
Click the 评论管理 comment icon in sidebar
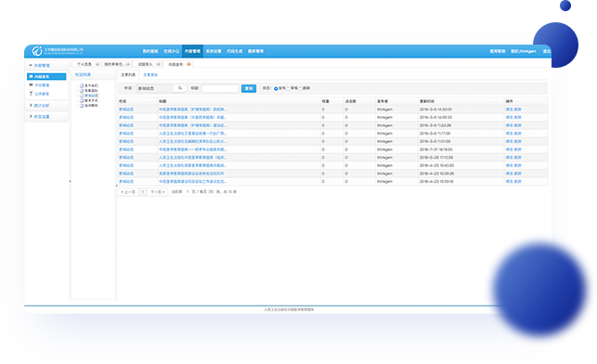[x=32, y=85]
